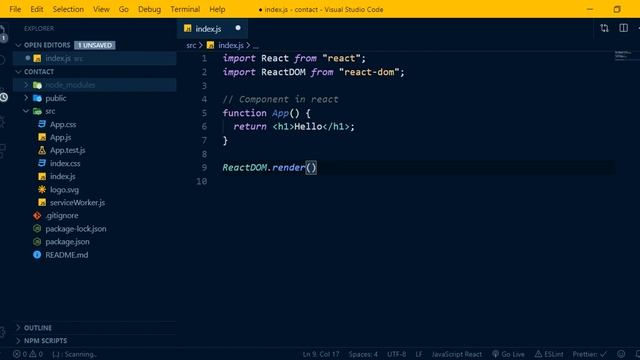This screenshot has width=640, height=360.
Task: Click src in the breadcrumb
Action: [191, 45]
